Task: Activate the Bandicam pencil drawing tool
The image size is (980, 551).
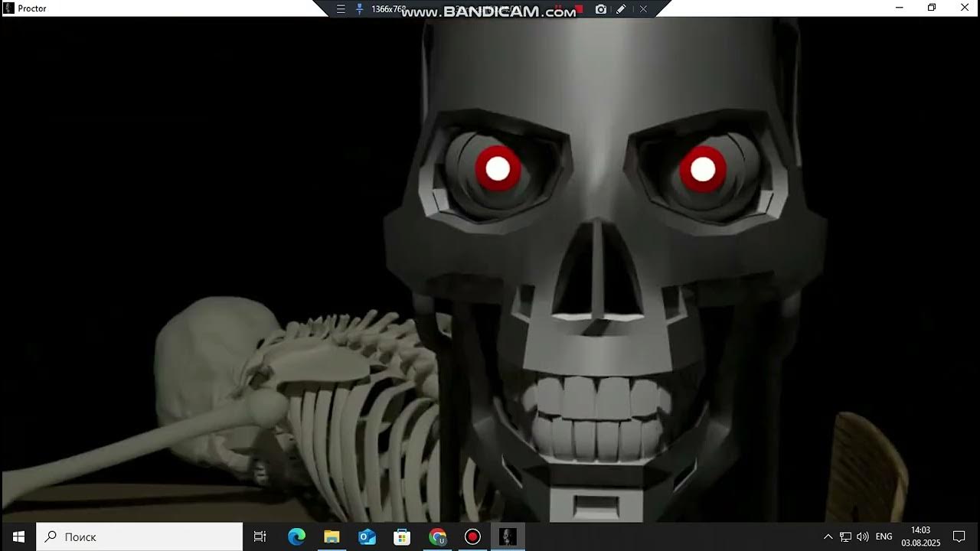Action: [x=622, y=9]
